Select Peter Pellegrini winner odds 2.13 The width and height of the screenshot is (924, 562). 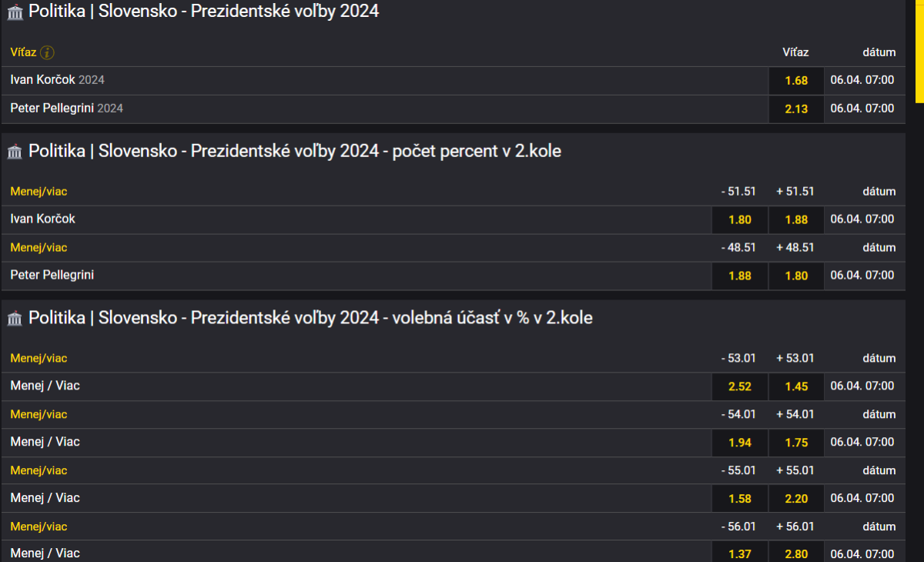[796, 109]
